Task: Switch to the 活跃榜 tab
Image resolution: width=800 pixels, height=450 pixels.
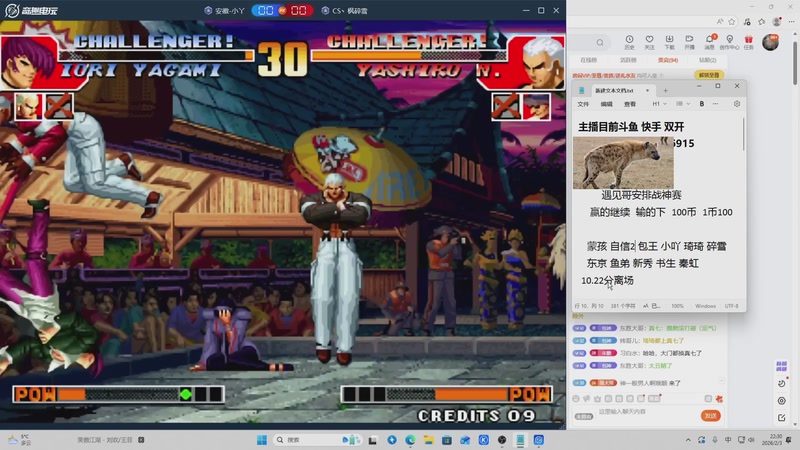Action: click(x=628, y=60)
